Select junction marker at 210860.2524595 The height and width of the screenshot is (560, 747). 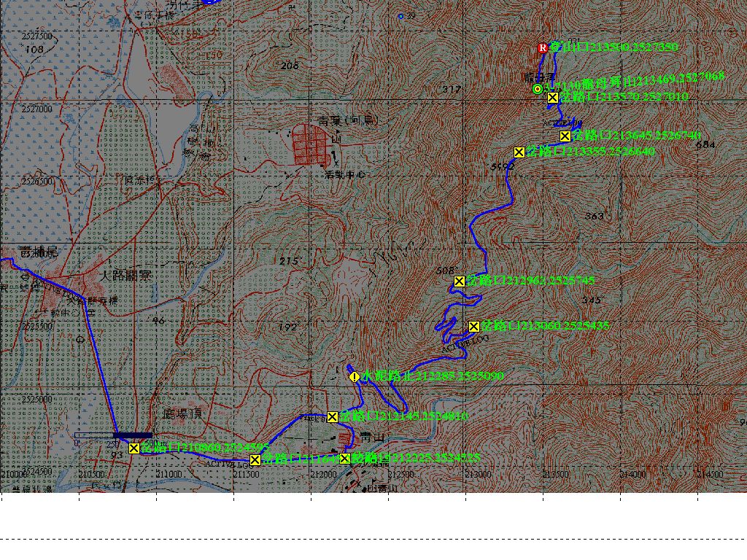click(x=134, y=448)
